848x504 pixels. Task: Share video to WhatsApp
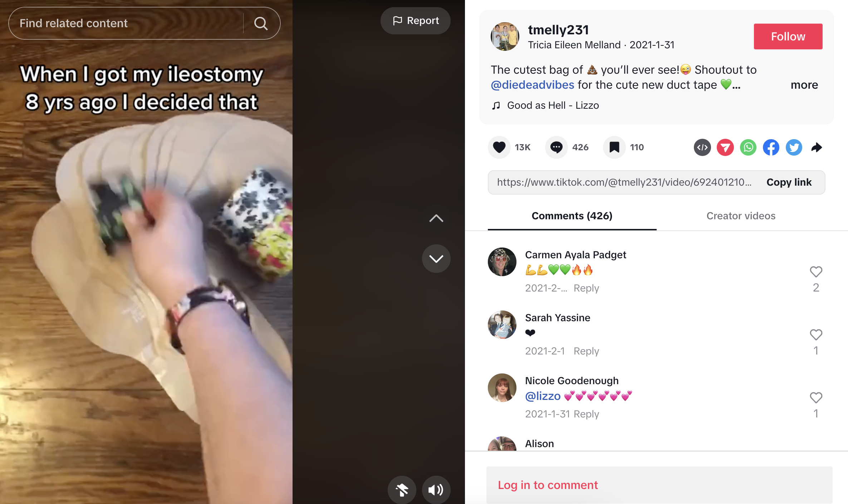click(748, 147)
